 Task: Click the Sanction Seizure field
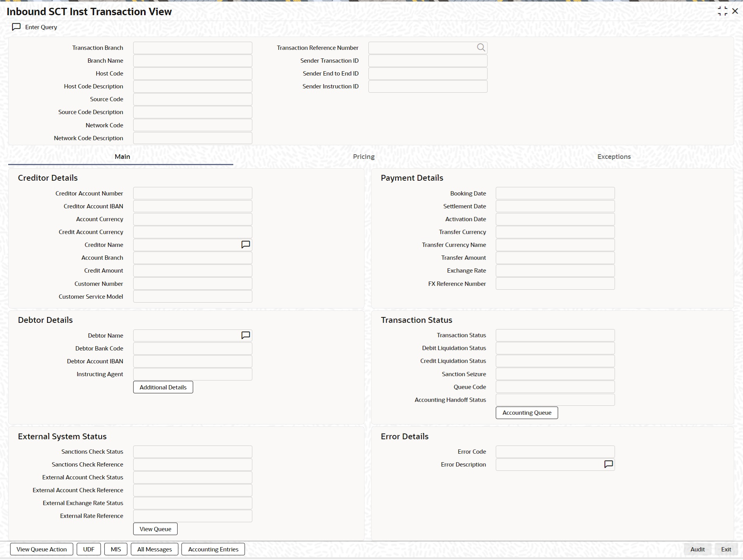click(555, 374)
